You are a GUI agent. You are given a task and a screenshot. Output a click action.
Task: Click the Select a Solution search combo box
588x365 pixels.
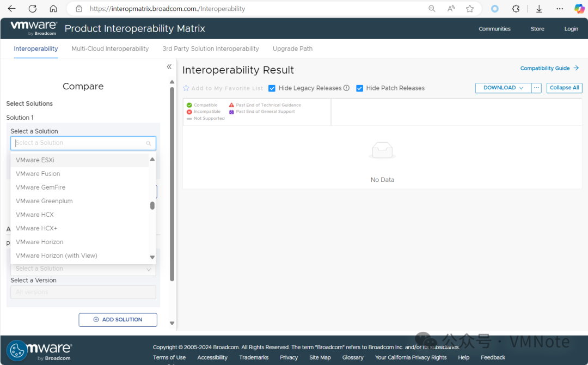click(83, 143)
